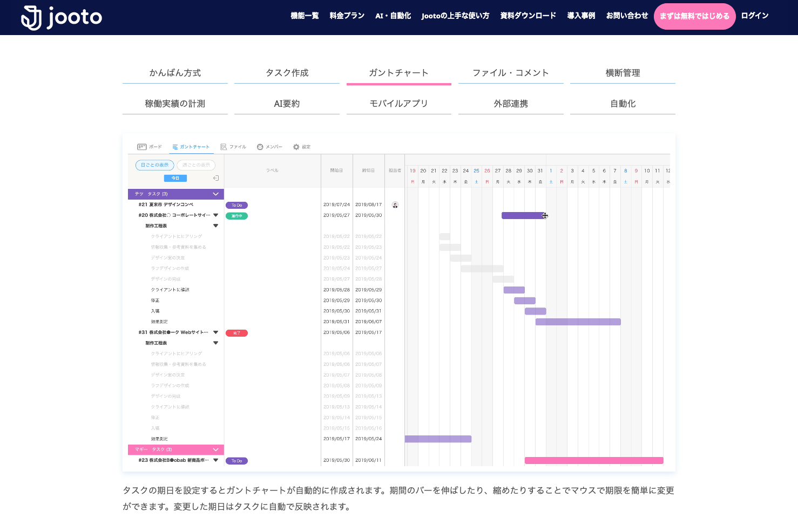Open お問い合わせ in the top navigation

click(627, 16)
